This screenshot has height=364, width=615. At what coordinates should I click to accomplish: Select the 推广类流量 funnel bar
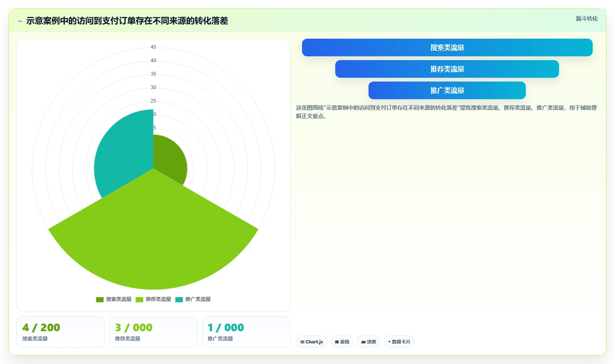click(447, 90)
